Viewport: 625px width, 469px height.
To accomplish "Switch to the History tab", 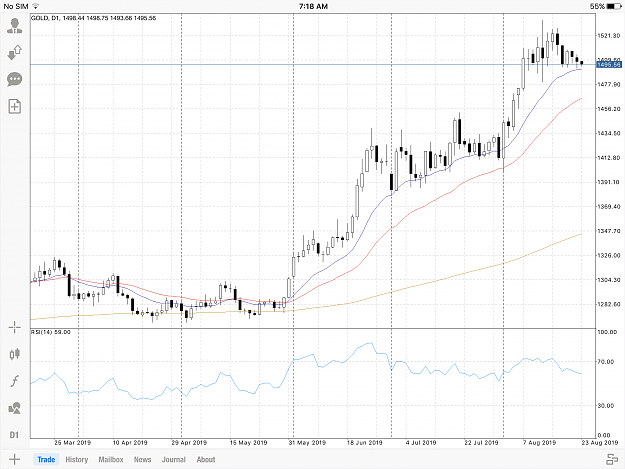I will tap(77, 459).
